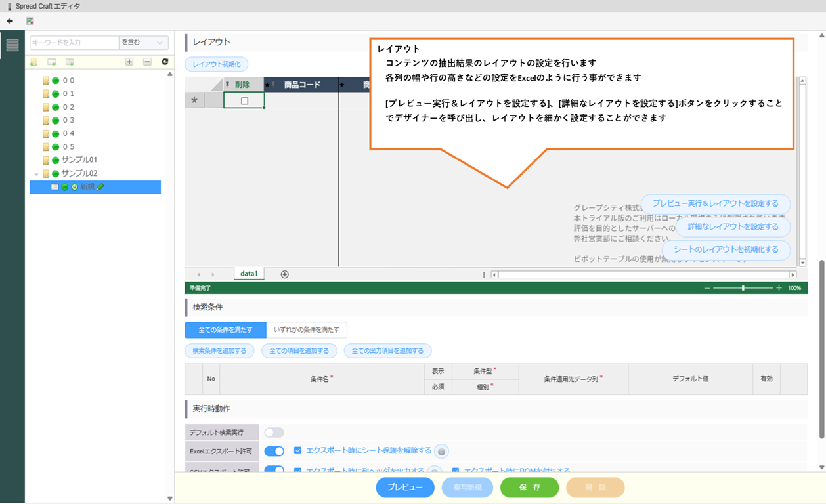Expand all tree nodes with plus icon

click(x=129, y=62)
